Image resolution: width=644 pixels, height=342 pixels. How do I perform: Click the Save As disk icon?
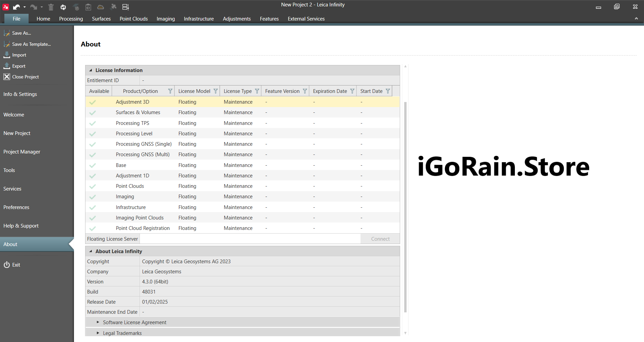click(7, 33)
